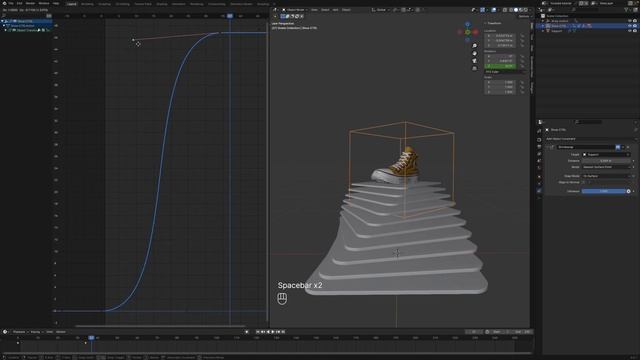Viewport: 640px width, 360px height.
Task: Open outliner filter funnel menu
Action: 627,10
